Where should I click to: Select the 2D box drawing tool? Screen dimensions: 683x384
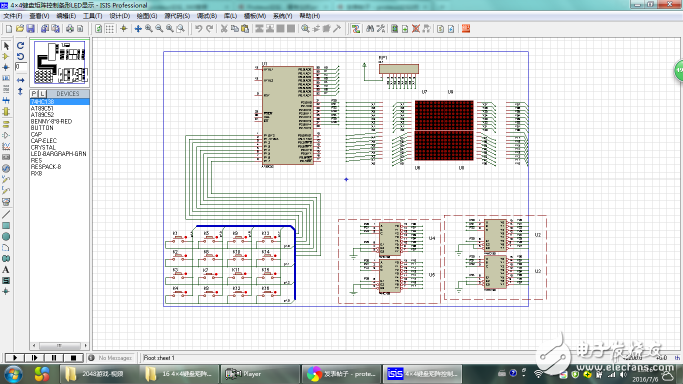point(6,226)
